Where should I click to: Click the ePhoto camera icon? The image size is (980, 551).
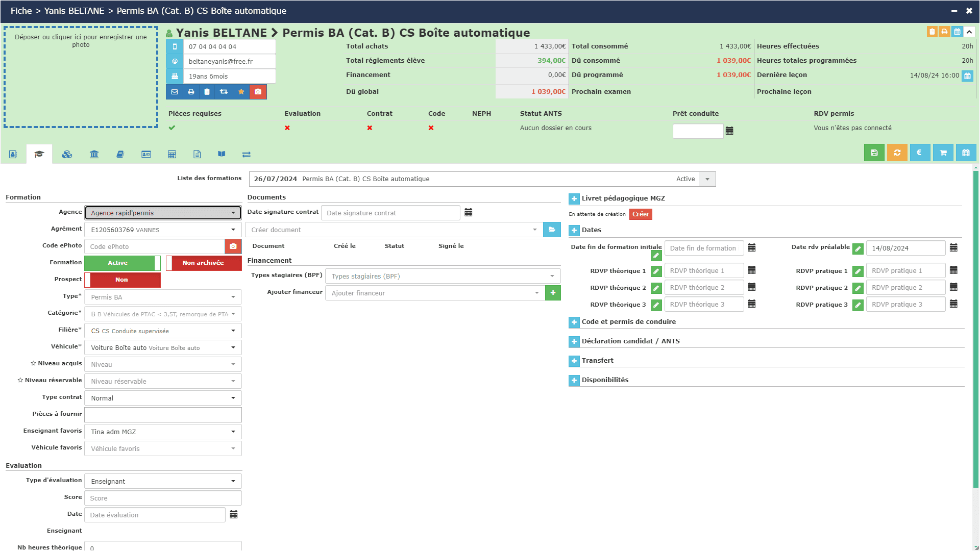click(x=233, y=246)
